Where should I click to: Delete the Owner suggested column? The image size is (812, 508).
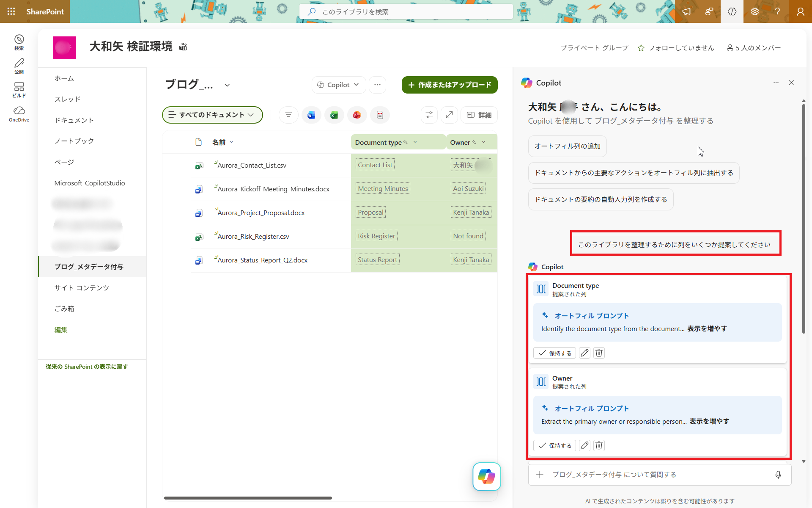pyautogui.click(x=599, y=445)
